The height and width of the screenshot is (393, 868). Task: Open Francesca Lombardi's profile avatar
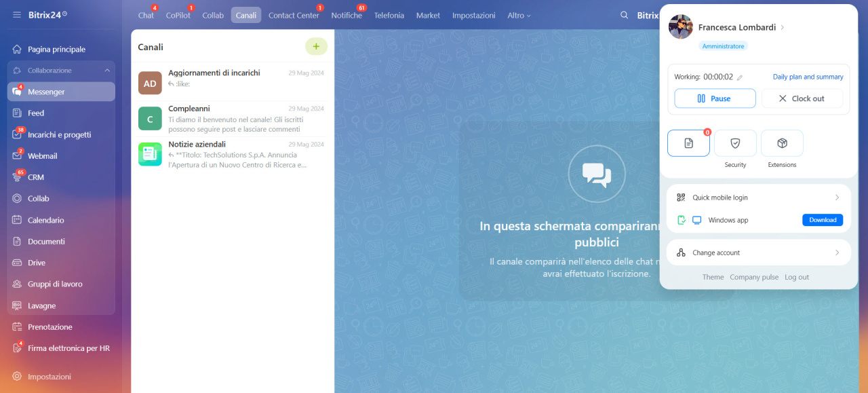pos(680,27)
